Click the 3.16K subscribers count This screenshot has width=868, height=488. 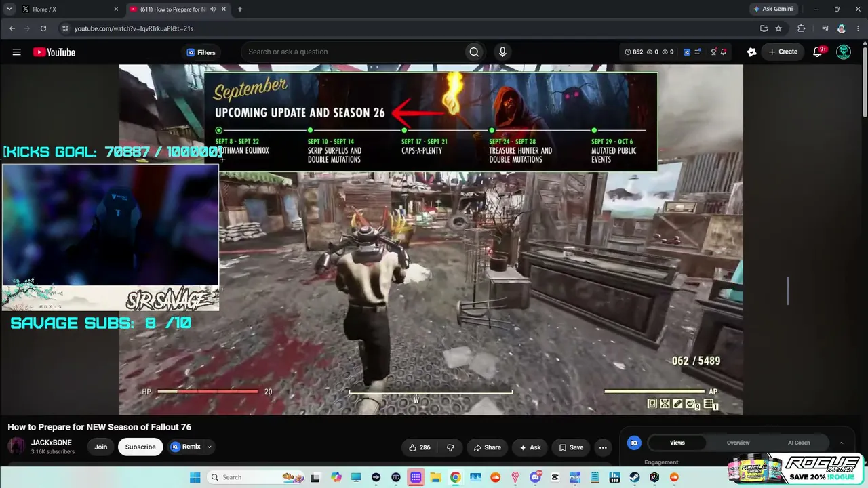click(53, 452)
